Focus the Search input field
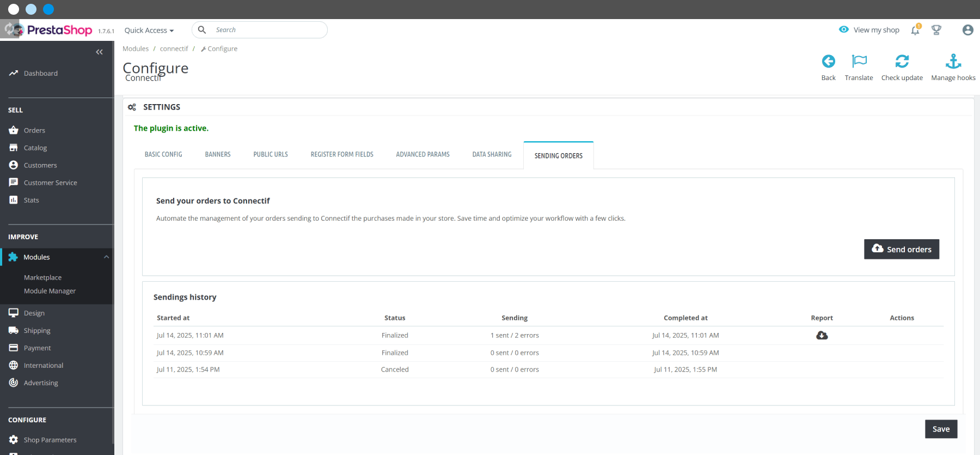 260,30
